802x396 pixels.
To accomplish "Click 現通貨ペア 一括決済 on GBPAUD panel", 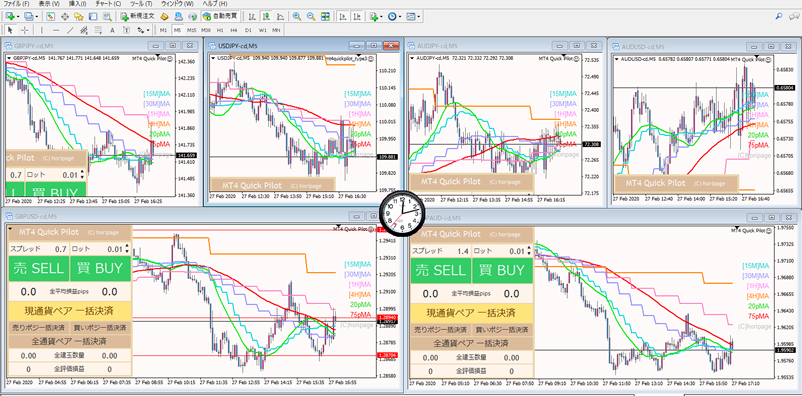I will pyautogui.click(x=471, y=312).
